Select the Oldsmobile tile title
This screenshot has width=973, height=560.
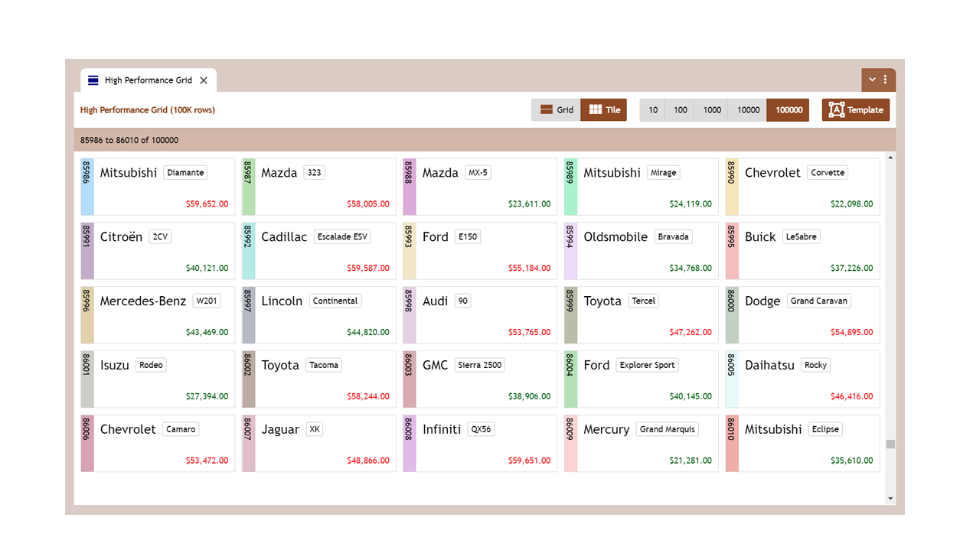615,237
